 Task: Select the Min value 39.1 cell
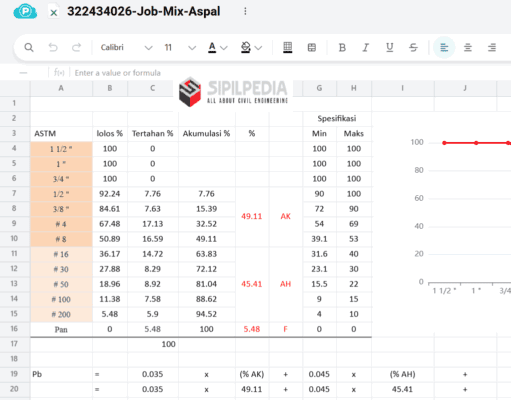click(319, 239)
